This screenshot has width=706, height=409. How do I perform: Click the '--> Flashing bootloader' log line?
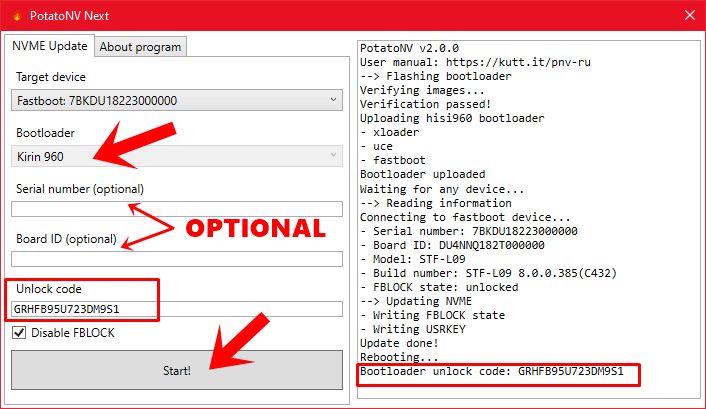pos(435,76)
